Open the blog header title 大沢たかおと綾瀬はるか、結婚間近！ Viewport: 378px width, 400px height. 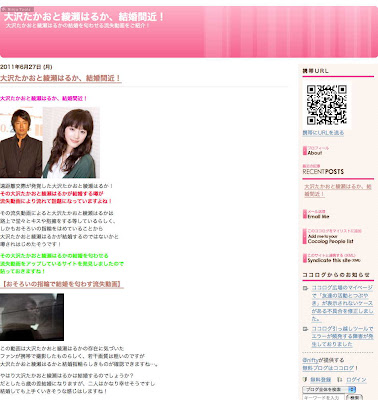pyautogui.click(x=84, y=17)
